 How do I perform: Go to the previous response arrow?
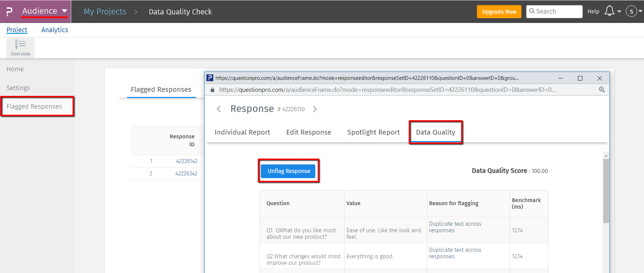(x=219, y=109)
